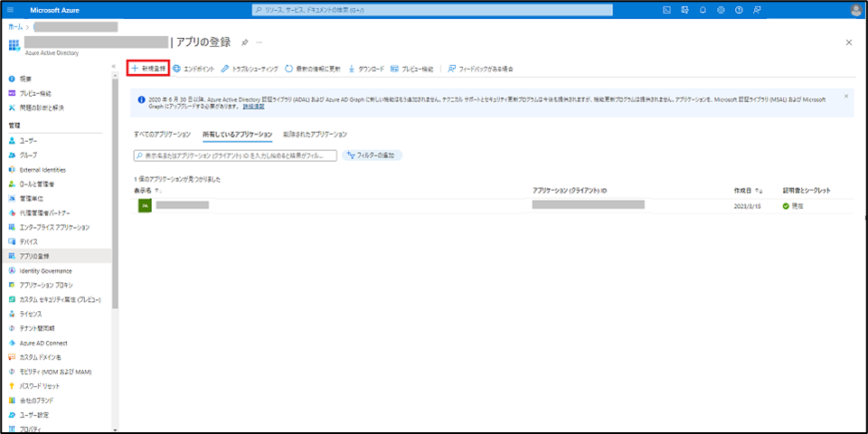Click the ホーム breadcrumb link
This screenshot has width=868, height=434.
[15, 26]
